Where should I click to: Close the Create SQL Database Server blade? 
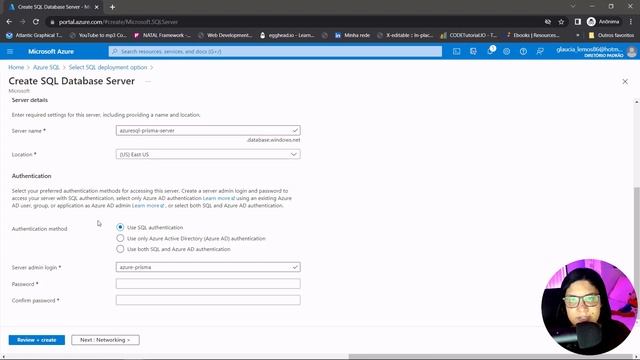(x=625, y=82)
